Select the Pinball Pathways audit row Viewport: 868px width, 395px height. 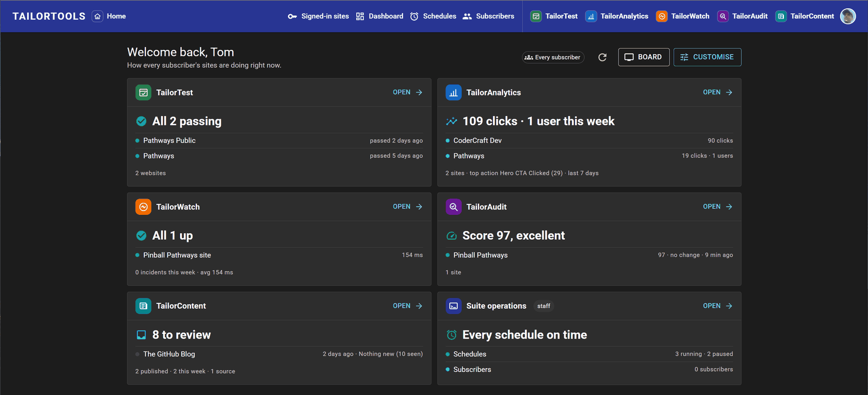(589, 255)
